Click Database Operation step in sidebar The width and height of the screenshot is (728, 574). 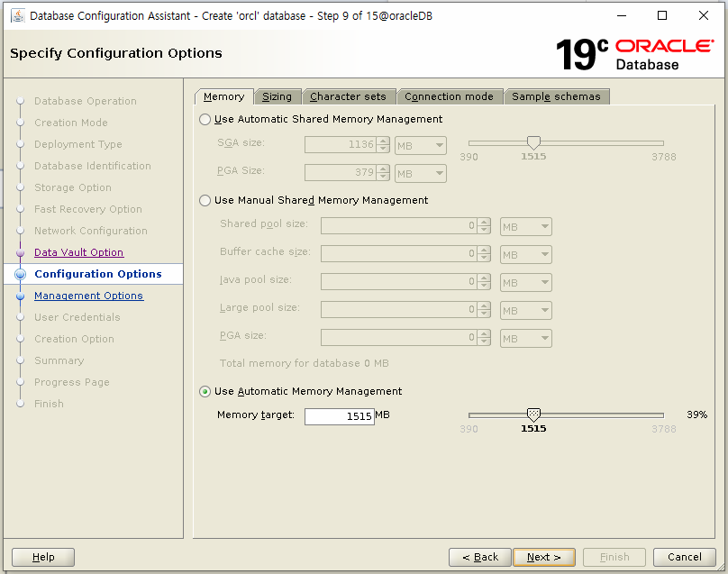click(x=86, y=101)
